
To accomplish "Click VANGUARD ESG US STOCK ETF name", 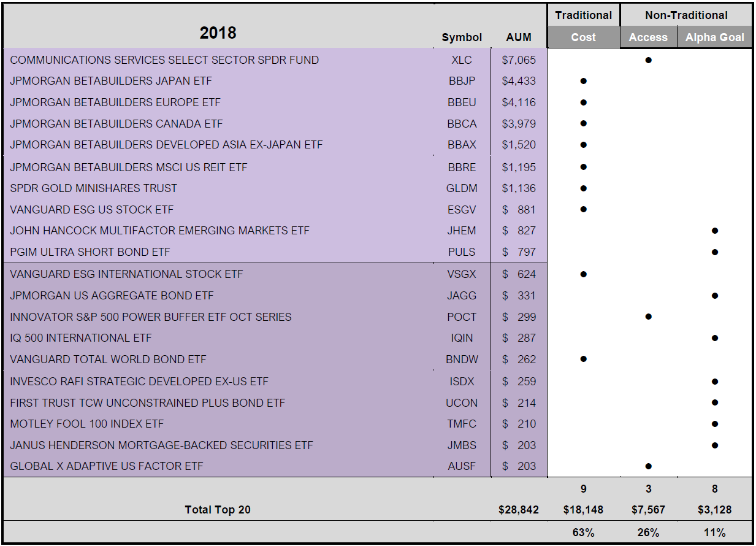I will pyautogui.click(x=92, y=210).
